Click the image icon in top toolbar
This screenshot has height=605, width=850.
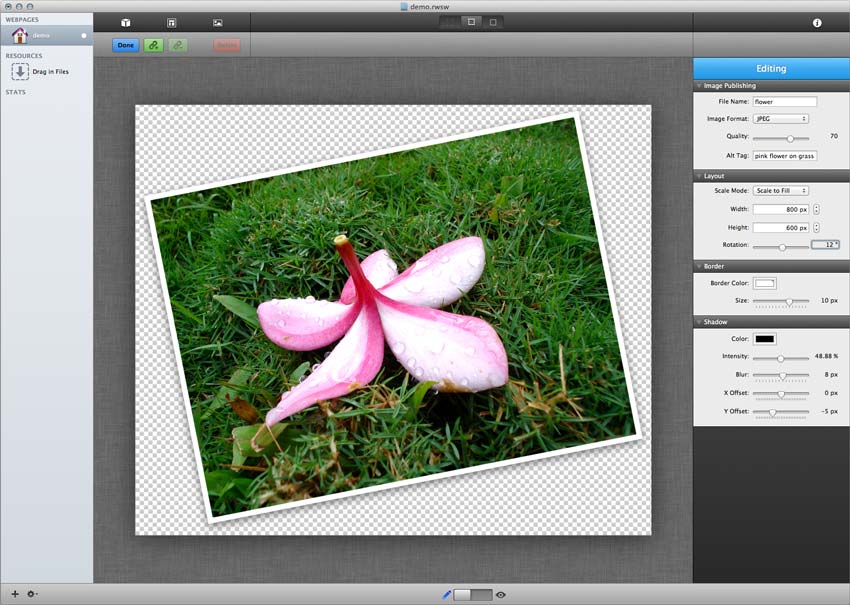pyautogui.click(x=218, y=22)
